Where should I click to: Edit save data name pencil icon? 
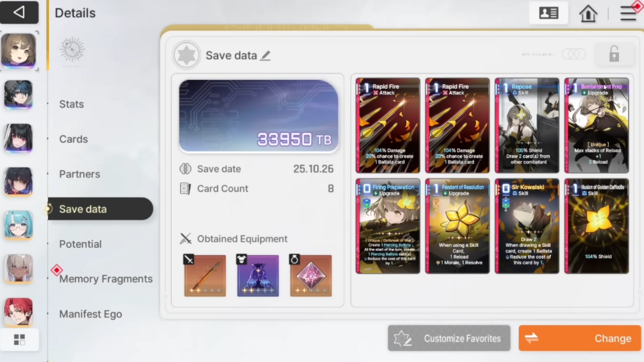tap(265, 56)
